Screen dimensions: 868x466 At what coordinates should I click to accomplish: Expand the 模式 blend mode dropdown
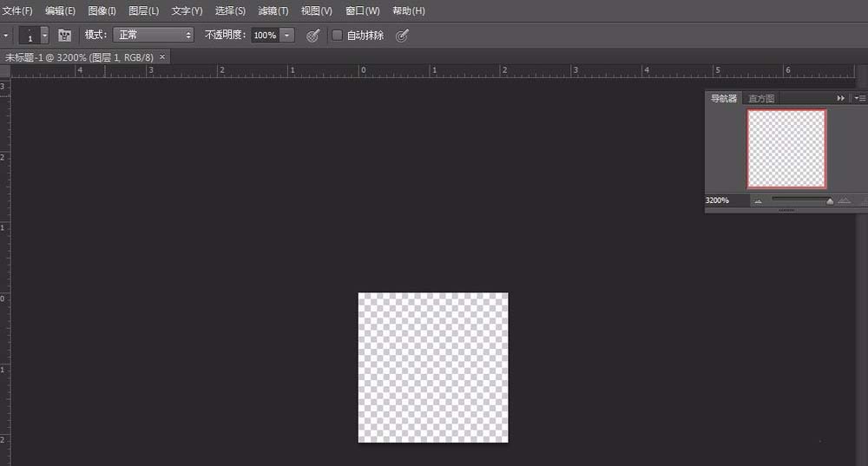(x=153, y=36)
